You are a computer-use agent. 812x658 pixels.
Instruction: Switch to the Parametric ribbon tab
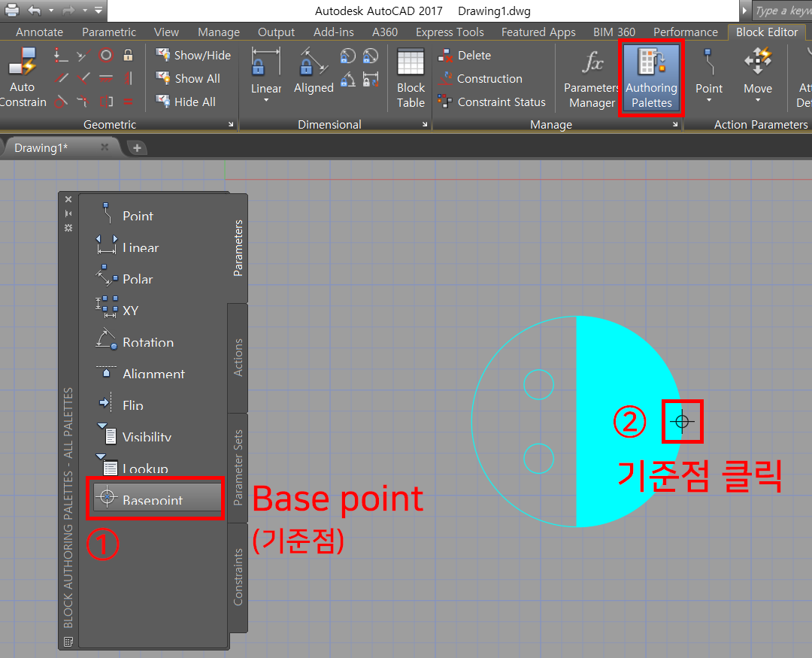point(109,32)
